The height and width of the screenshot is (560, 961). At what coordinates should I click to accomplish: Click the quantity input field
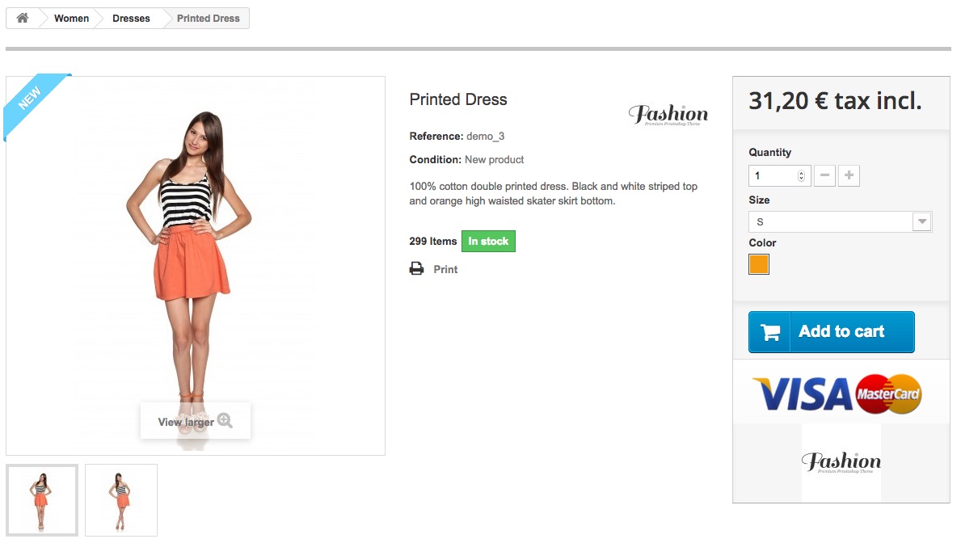[x=773, y=175]
